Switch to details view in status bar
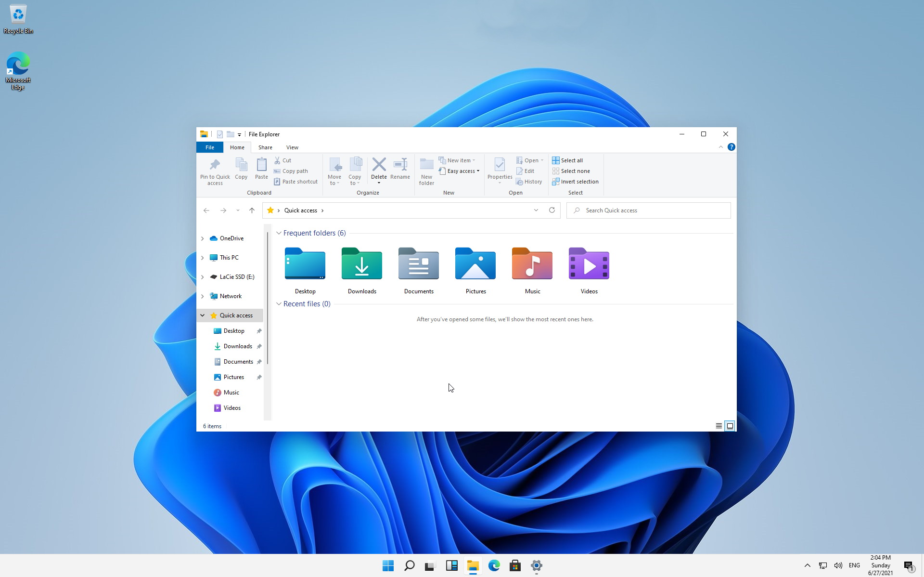Screen dimensions: 924x577 (x=719, y=426)
